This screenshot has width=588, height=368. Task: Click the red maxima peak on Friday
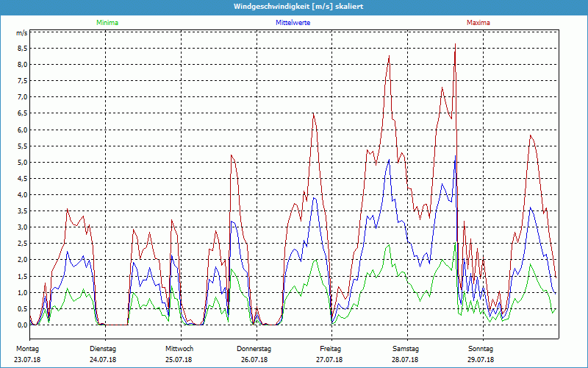(389, 57)
